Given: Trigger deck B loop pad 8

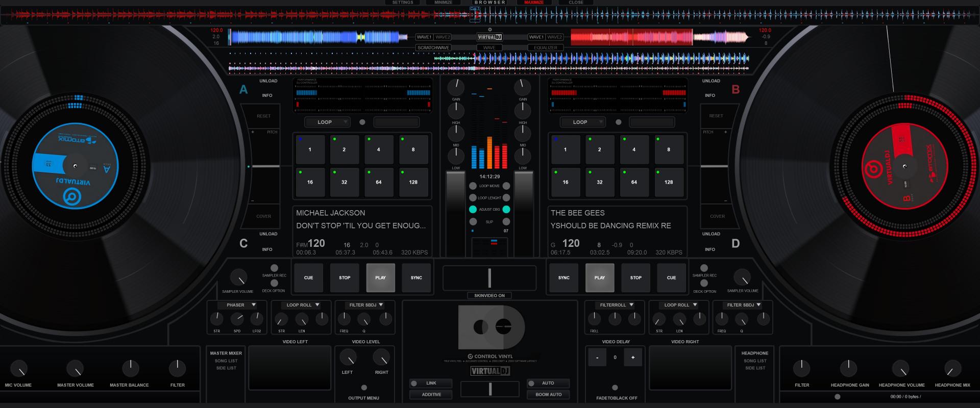Looking at the screenshot, I should pos(669,149).
